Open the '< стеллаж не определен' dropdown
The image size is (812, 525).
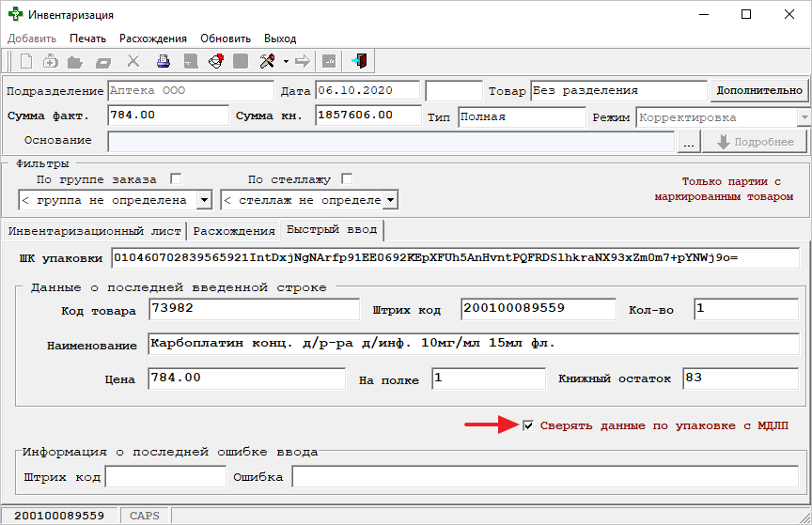[390, 200]
